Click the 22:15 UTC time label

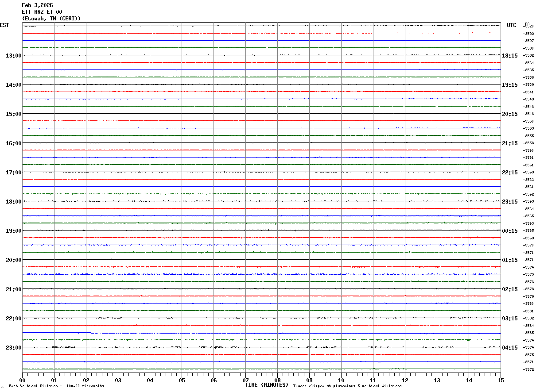click(x=510, y=173)
